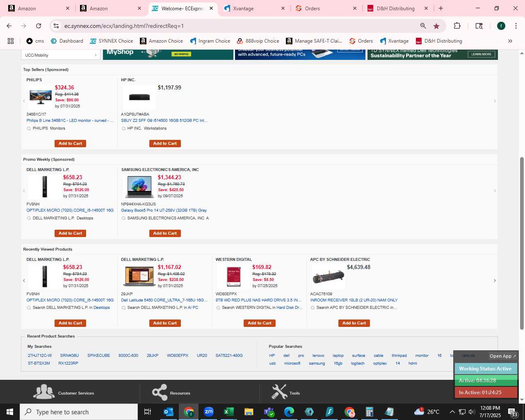Open Microsoft Edge from the taskbar
This screenshot has height=420, width=525.
pyautogui.click(x=289, y=412)
